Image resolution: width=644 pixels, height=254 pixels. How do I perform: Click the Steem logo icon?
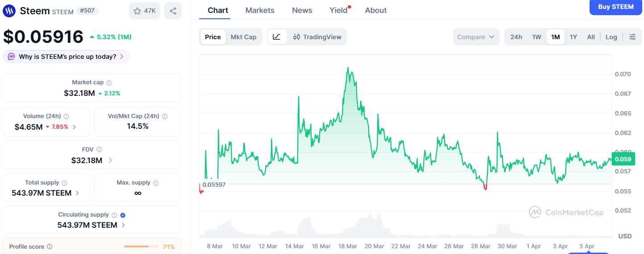pos(9,11)
